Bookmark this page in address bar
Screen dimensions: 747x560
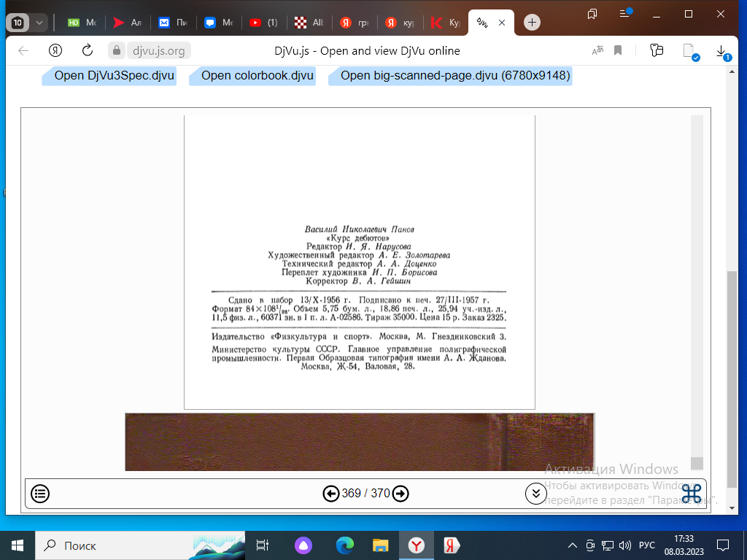click(x=618, y=50)
